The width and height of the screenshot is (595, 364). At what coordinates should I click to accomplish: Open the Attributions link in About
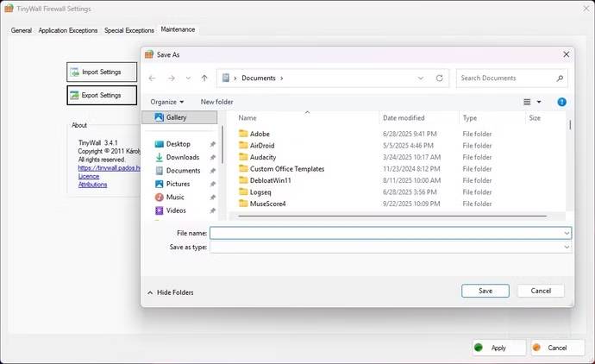point(92,185)
